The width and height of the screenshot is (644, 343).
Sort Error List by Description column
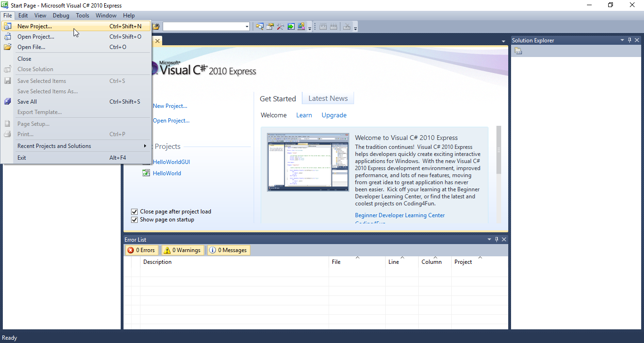pyautogui.click(x=234, y=262)
